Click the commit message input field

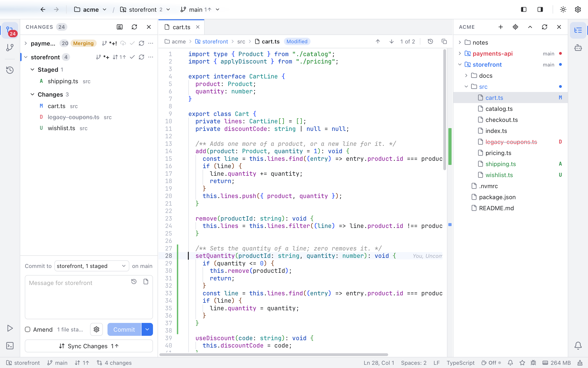click(x=89, y=297)
